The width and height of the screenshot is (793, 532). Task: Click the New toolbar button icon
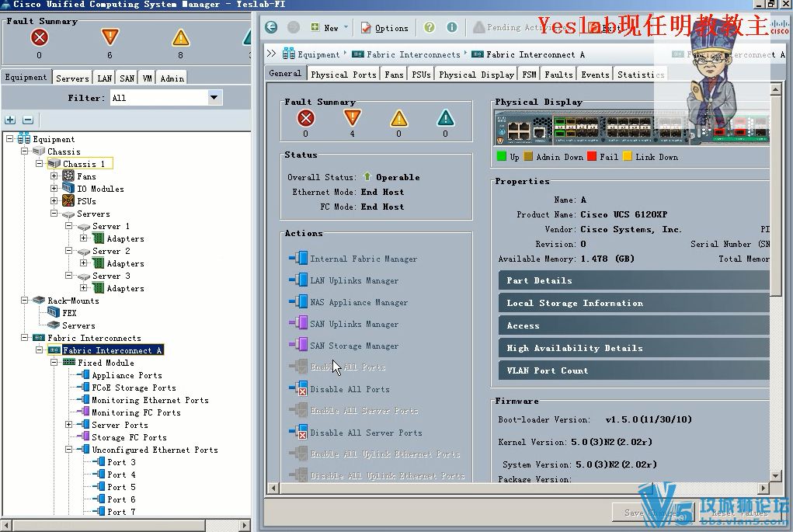pos(315,27)
